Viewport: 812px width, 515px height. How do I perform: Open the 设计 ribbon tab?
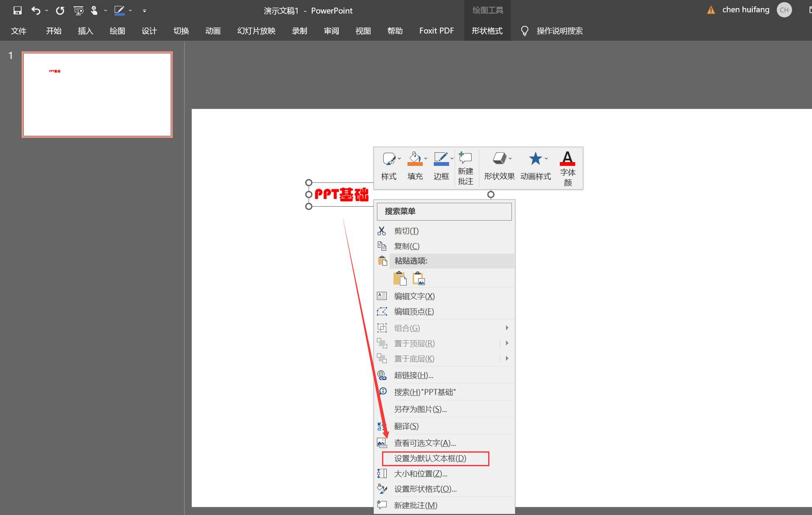point(149,31)
